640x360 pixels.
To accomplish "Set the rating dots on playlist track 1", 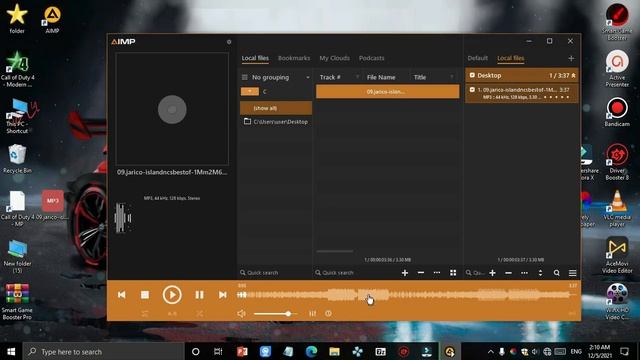I will click(556, 97).
